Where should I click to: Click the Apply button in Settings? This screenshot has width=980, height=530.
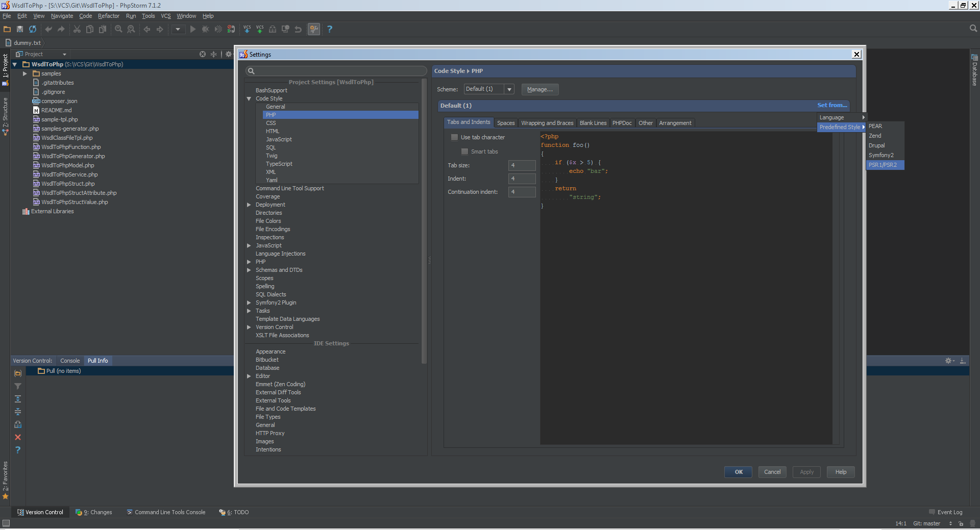[x=806, y=472]
